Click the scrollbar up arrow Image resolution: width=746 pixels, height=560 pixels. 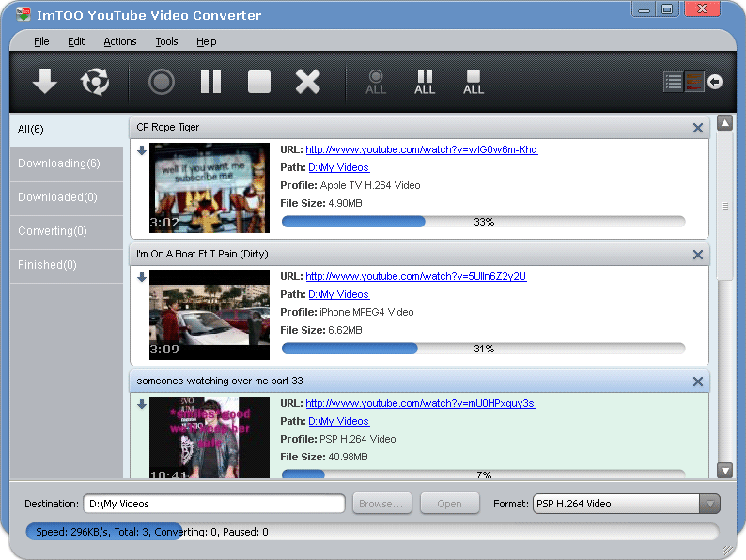(724, 123)
